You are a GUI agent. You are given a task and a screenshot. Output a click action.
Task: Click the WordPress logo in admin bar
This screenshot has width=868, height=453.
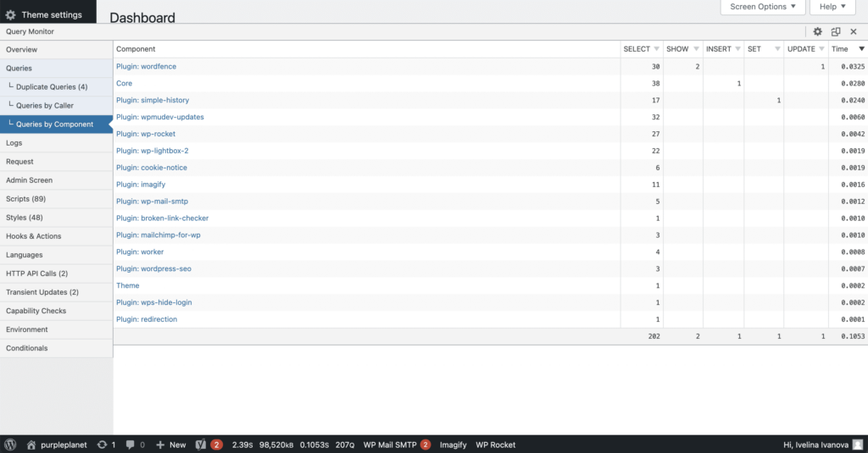click(x=10, y=445)
